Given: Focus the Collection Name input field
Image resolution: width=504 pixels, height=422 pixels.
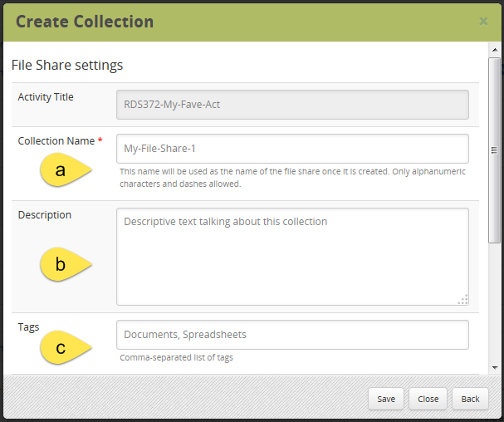Looking at the screenshot, I should coord(292,149).
